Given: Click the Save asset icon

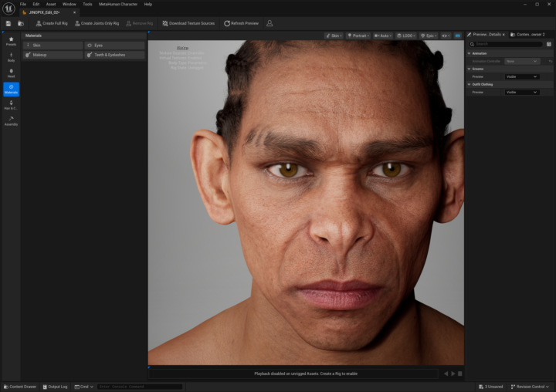Looking at the screenshot, I should tap(8, 23).
